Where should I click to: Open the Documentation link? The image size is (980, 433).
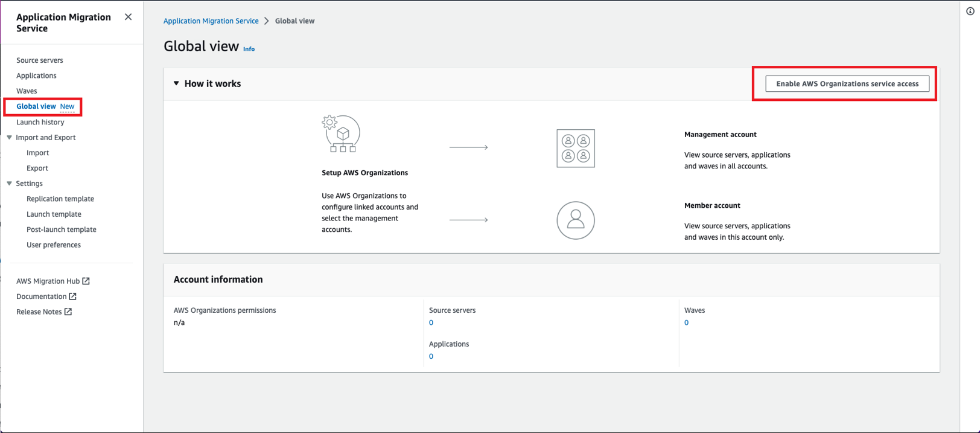(x=42, y=297)
